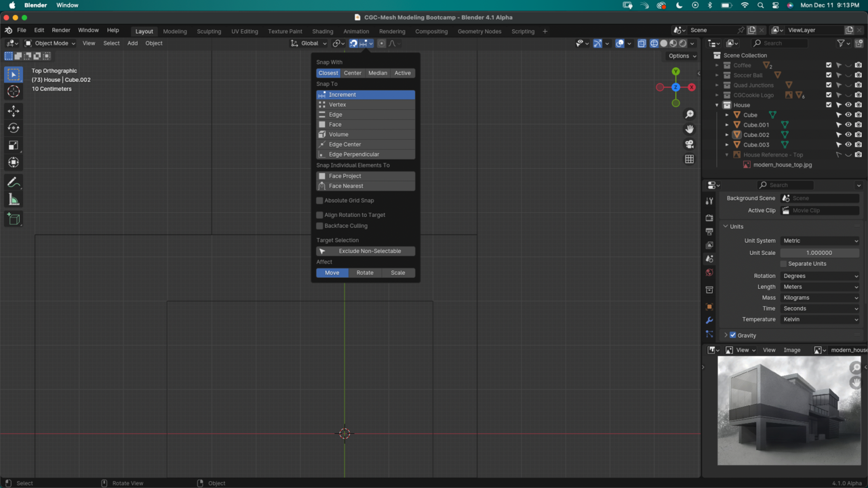
Task: Select the Measure tool
Action: pyautogui.click(x=14, y=199)
